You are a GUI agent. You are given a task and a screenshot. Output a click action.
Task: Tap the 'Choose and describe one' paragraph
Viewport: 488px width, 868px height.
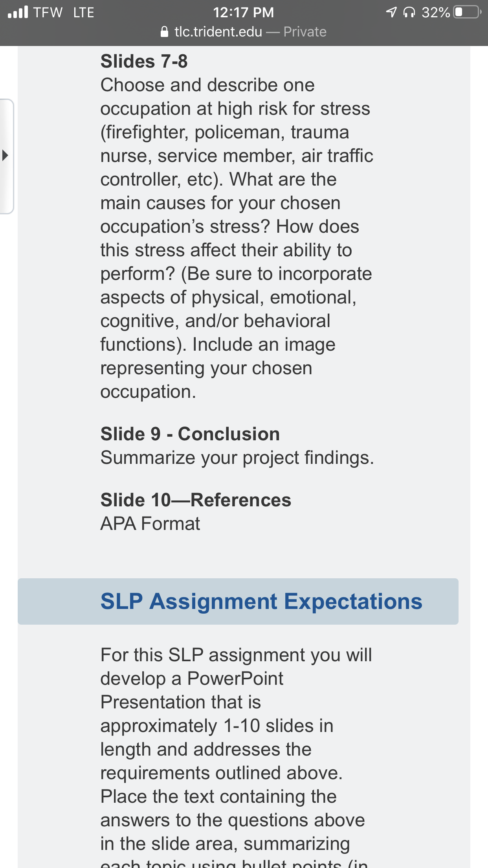click(x=237, y=238)
